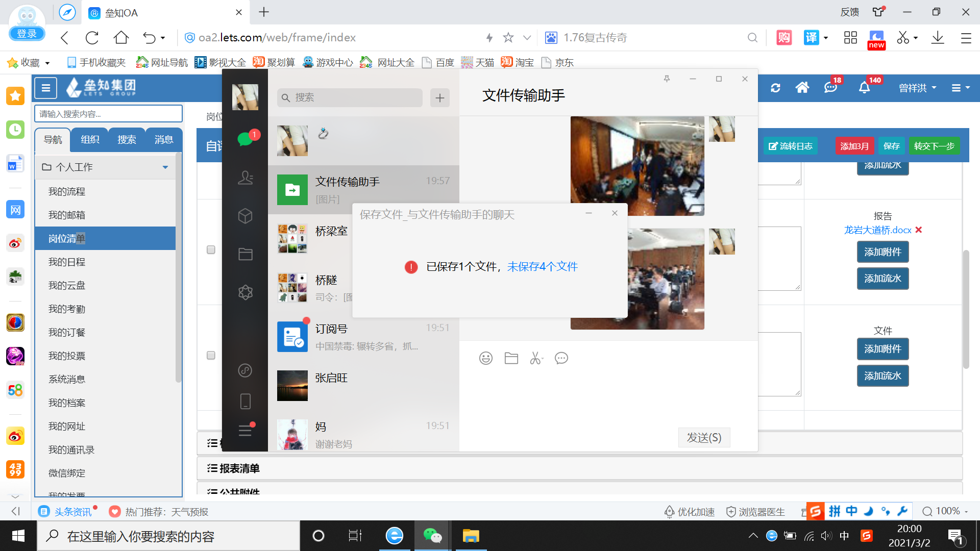Click the OA notification bell icon
Image resolution: width=980 pixels, height=551 pixels.
point(864,88)
